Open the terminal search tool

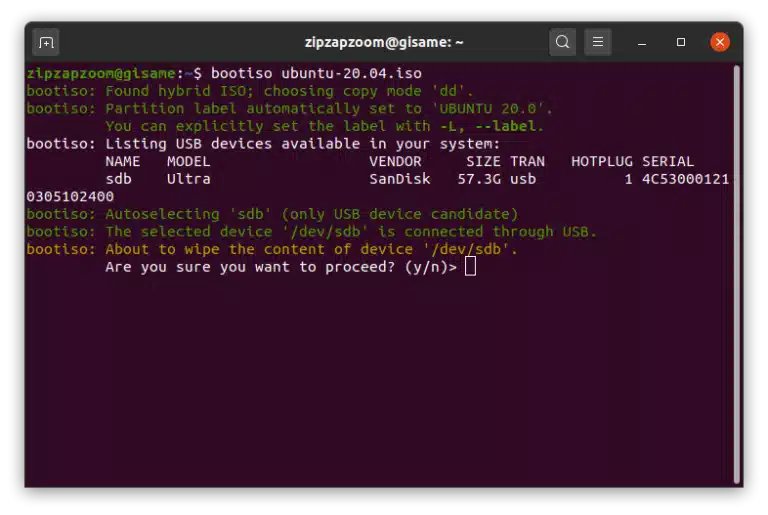coord(562,42)
